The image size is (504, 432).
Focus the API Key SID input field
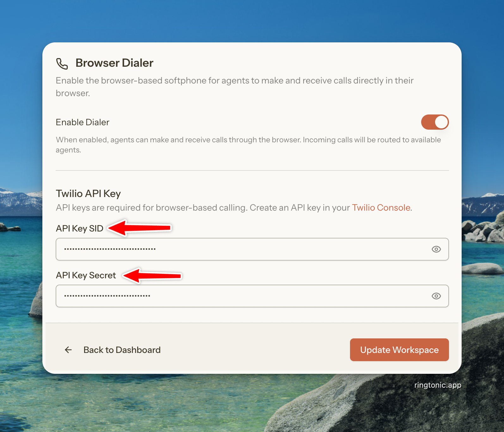point(252,249)
